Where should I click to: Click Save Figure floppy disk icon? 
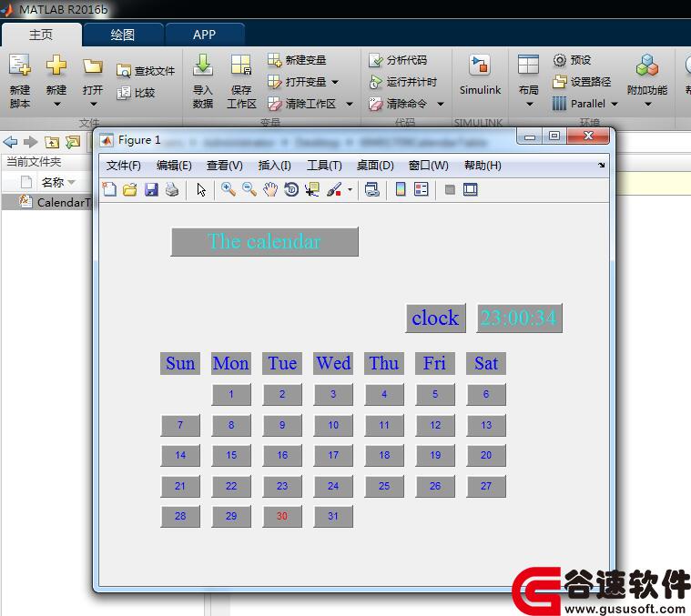[151, 189]
